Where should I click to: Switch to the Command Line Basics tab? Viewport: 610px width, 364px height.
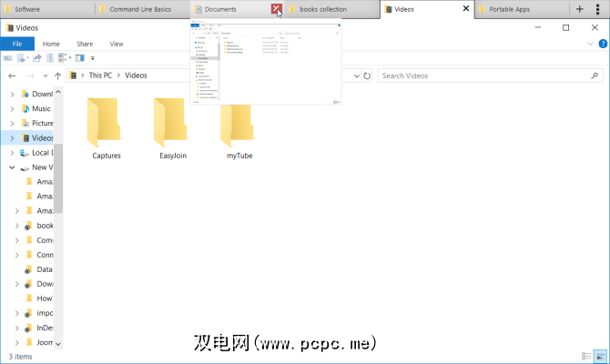point(140,9)
